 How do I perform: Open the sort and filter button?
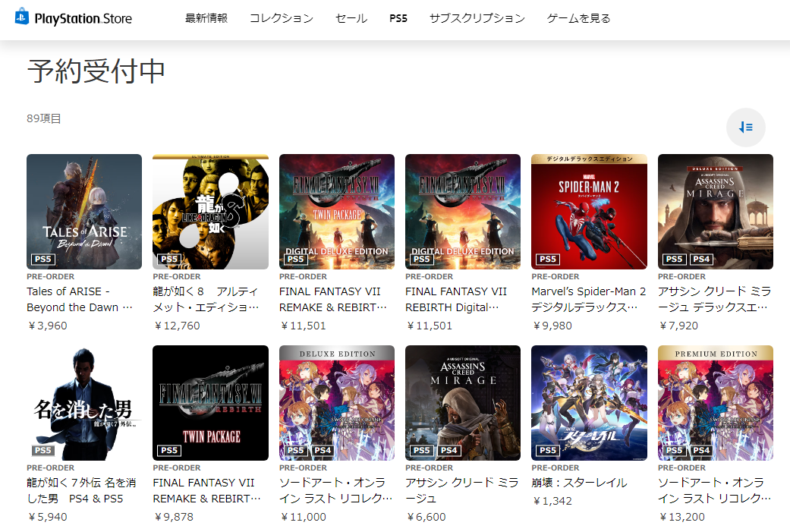click(746, 127)
